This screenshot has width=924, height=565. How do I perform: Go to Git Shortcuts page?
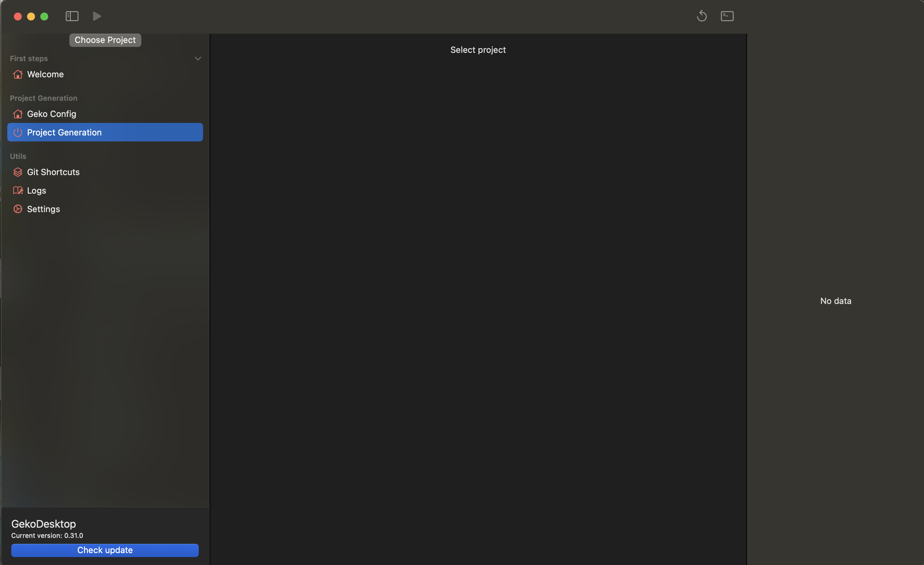53,172
